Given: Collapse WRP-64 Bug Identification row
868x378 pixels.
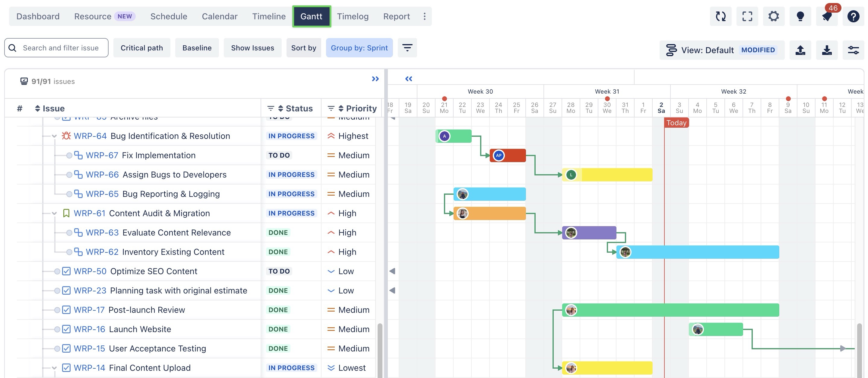Looking at the screenshot, I should pyautogui.click(x=54, y=136).
